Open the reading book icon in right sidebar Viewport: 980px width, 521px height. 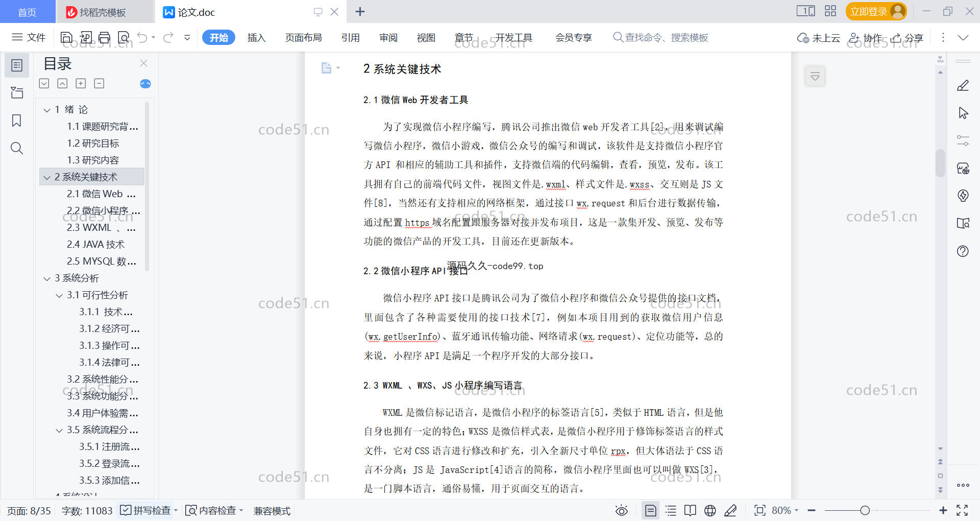click(963, 223)
